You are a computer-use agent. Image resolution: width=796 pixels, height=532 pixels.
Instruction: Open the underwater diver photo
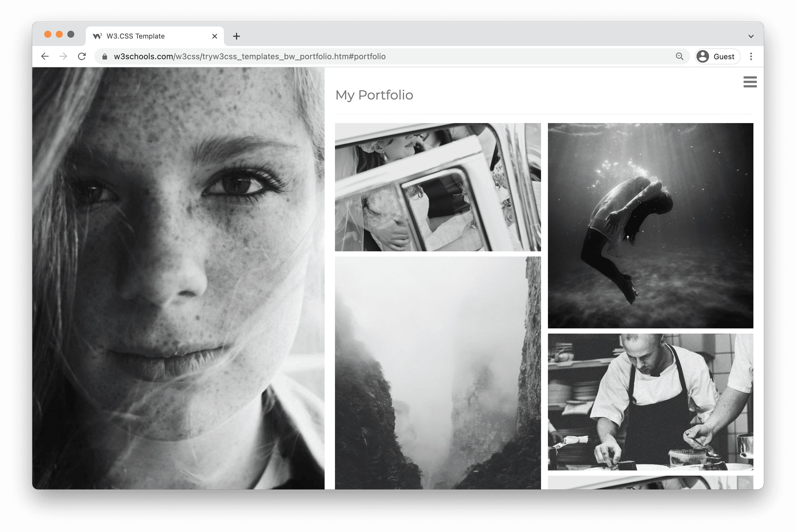click(650, 225)
